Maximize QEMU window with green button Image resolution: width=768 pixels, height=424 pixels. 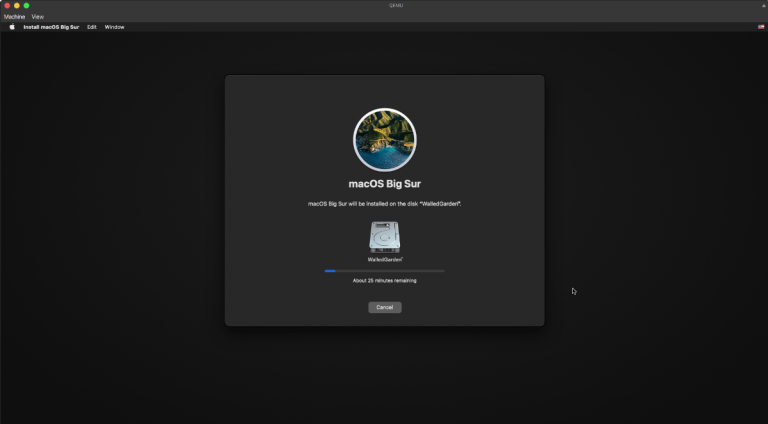[x=26, y=5]
